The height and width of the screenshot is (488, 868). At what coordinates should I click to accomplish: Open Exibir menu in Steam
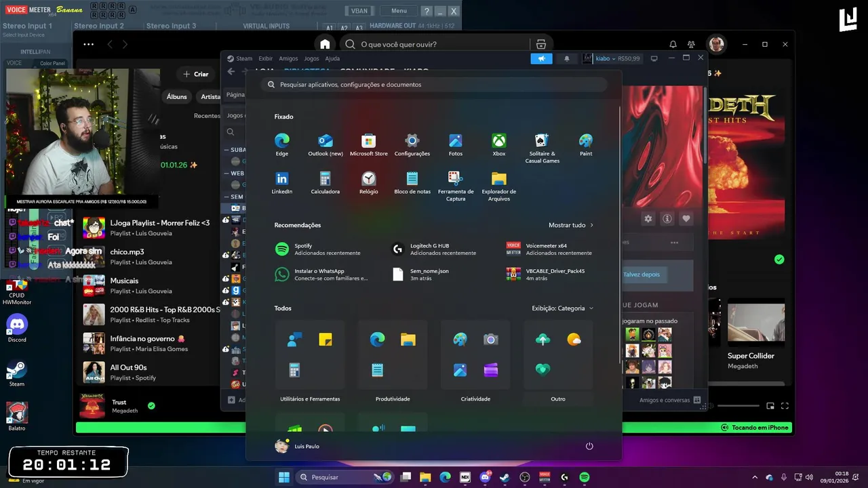tap(265, 58)
